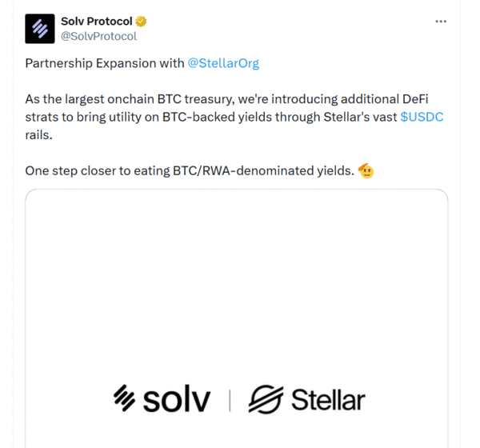
Task: Open the $USDC cashtag link
Action: tap(422, 117)
